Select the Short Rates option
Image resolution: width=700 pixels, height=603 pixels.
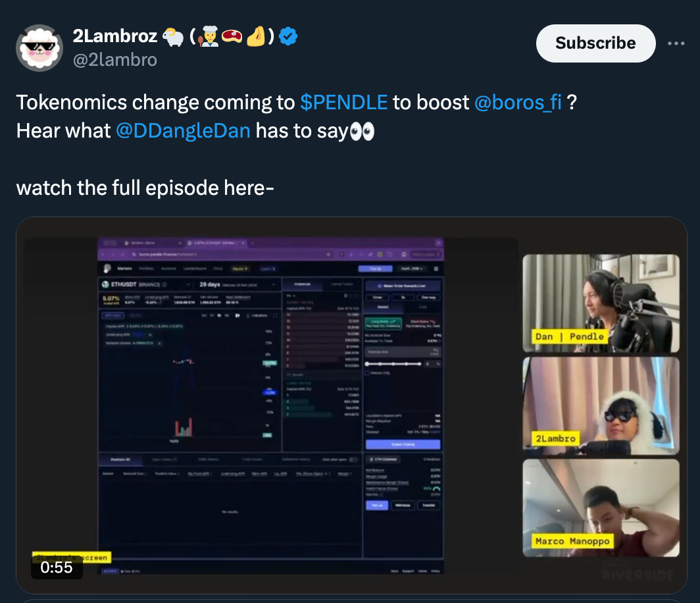(x=422, y=323)
